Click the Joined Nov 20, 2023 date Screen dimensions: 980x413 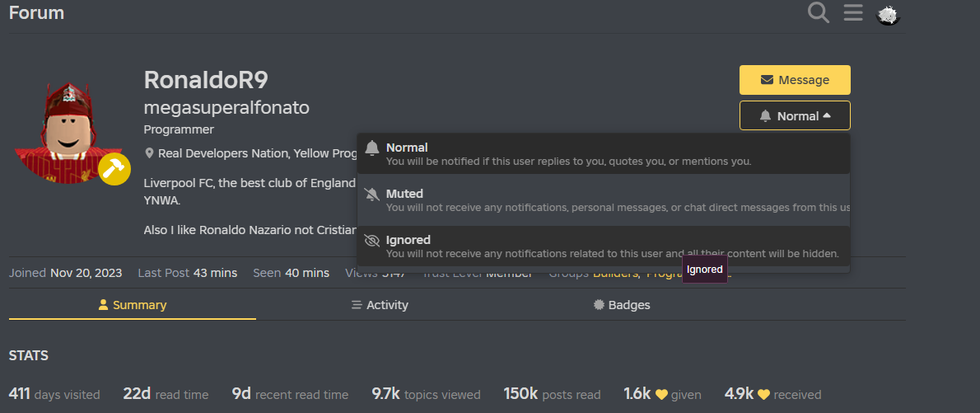click(x=86, y=273)
